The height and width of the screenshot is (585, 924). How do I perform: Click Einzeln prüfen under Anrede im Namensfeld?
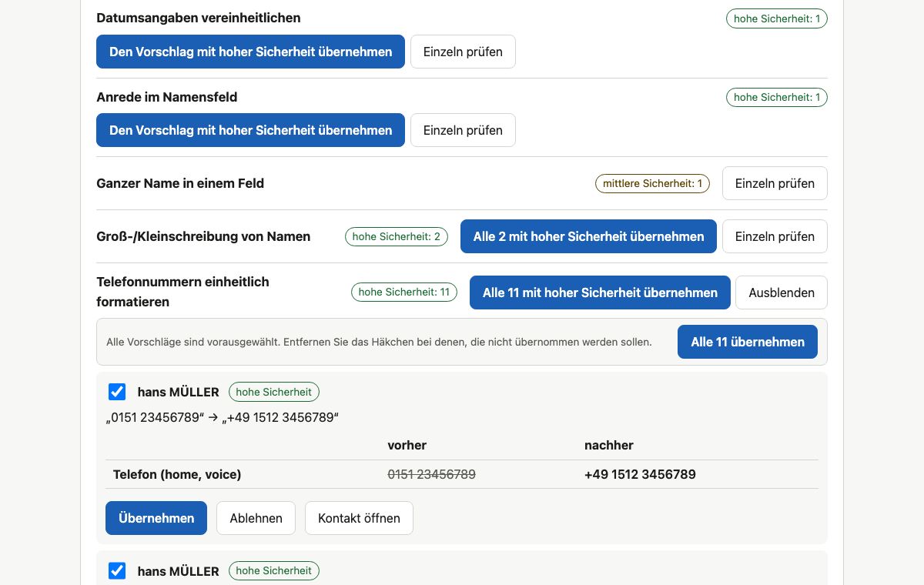click(x=463, y=130)
